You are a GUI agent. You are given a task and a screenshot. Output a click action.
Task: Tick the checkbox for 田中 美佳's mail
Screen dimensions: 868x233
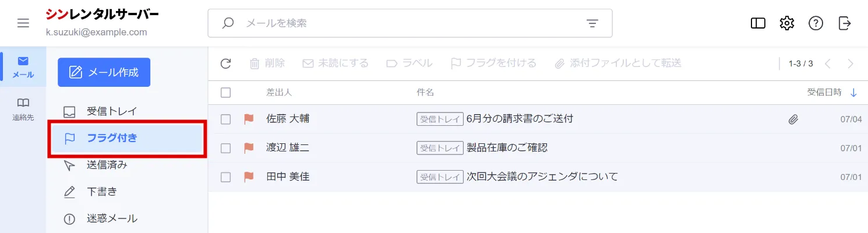[226, 177]
